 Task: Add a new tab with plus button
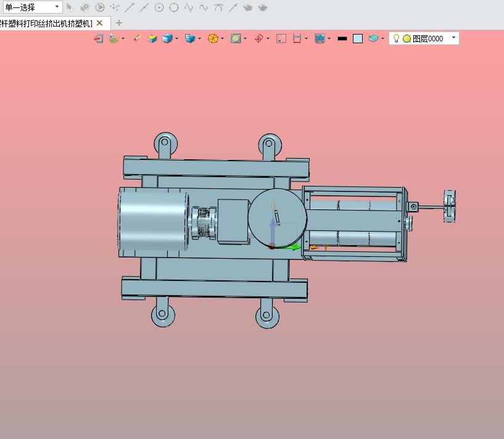pos(119,23)
